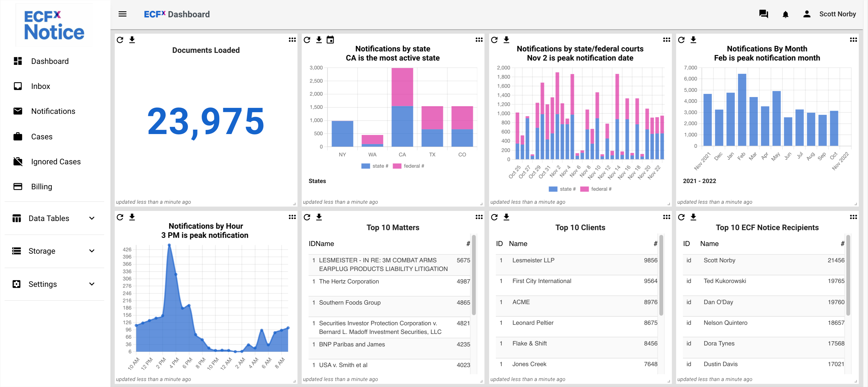Click the notification bell icon
The height and width of the screenshot is (387, 868).
pyautogui.click(x=785, y=14)
